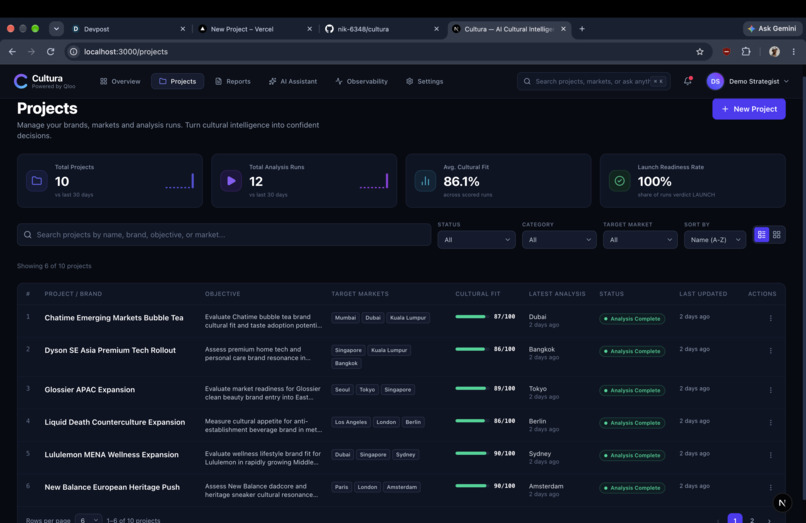Open actions menu for Glossier row
Image resolution: width=806 pixels, height=523 pixels.
771,390
